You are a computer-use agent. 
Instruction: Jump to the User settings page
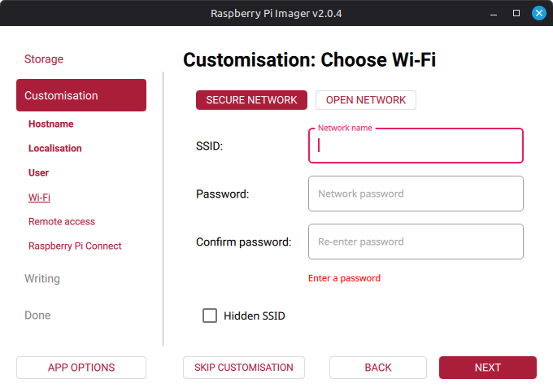pos(39,173)
